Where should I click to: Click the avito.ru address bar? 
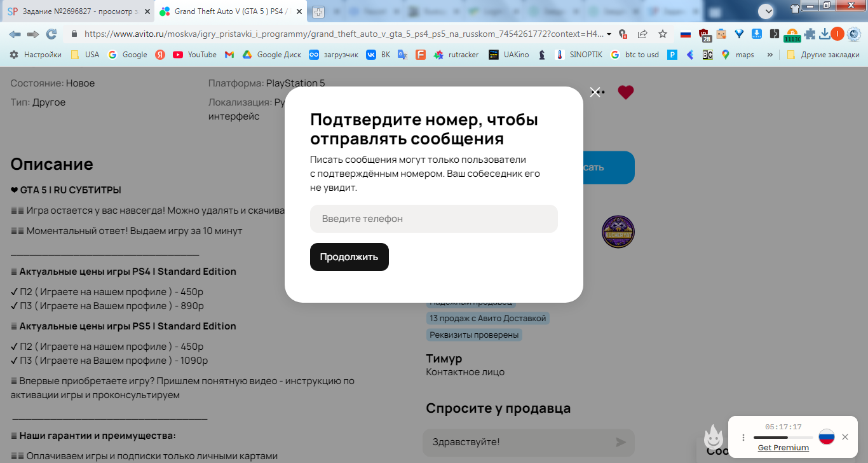(x=343, y=34)
